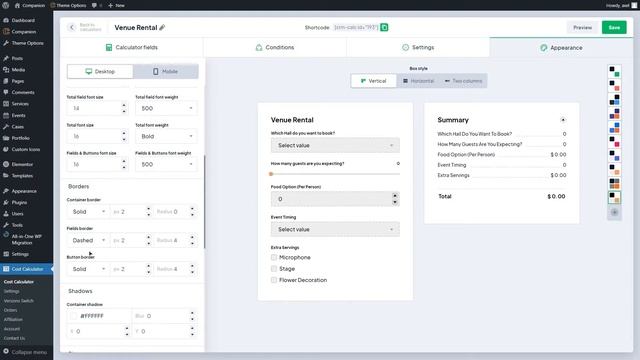The image size is (640, 360).
Task: Click the back arrow to calculators
Action: coord(72,27)
